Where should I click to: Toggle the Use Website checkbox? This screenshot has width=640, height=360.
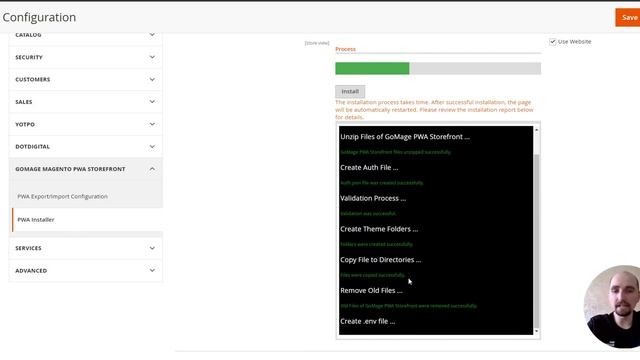pyautogui.click(x=553, y=42)
